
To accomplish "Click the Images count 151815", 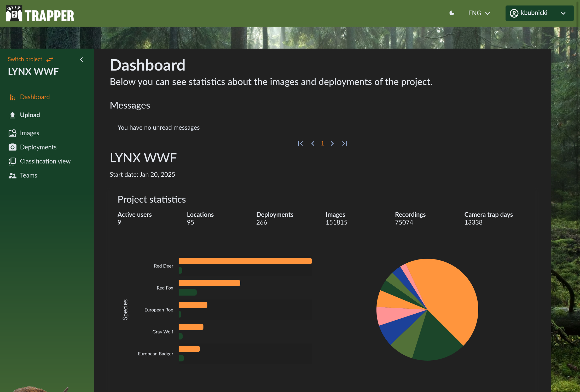I will coord(336,222).
